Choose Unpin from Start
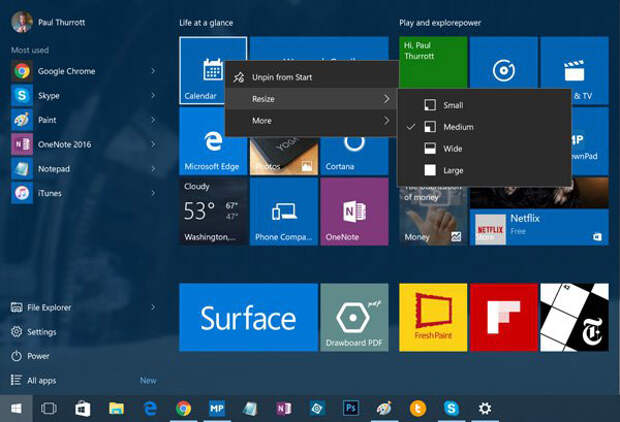Image resolution: width=620 pixels, height=422 pixels. coord(311,77)
